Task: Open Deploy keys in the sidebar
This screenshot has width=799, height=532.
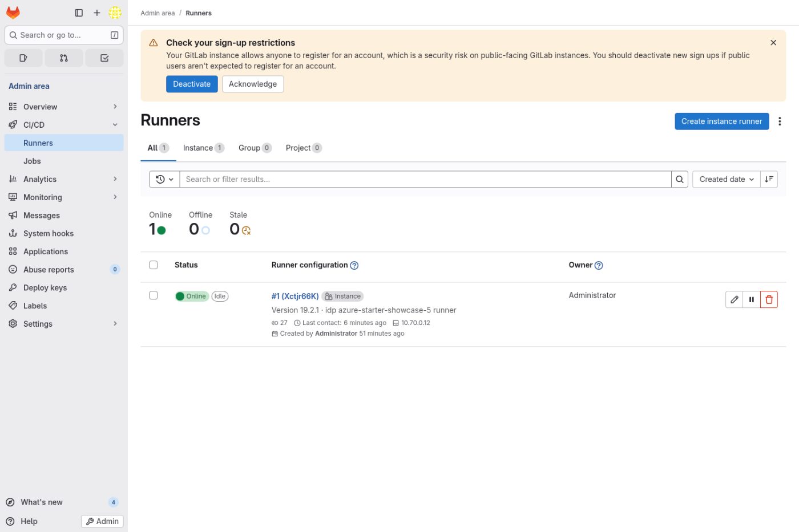Action: 64,287
